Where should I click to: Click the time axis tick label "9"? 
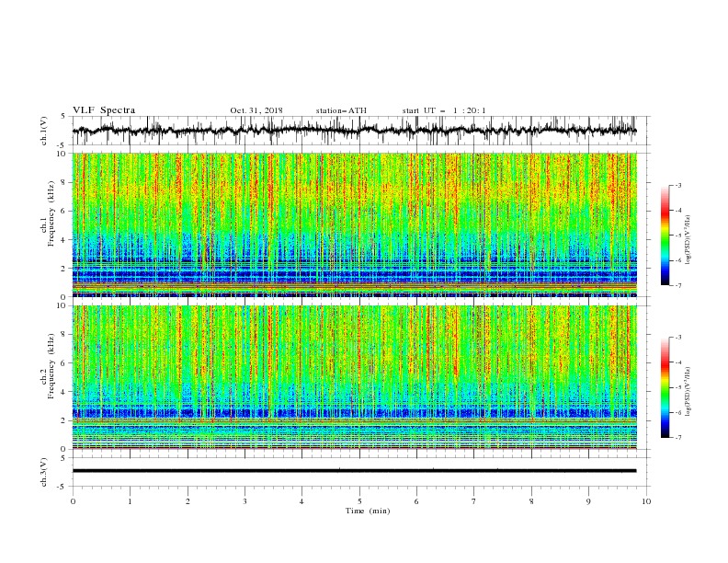point(588,501)
